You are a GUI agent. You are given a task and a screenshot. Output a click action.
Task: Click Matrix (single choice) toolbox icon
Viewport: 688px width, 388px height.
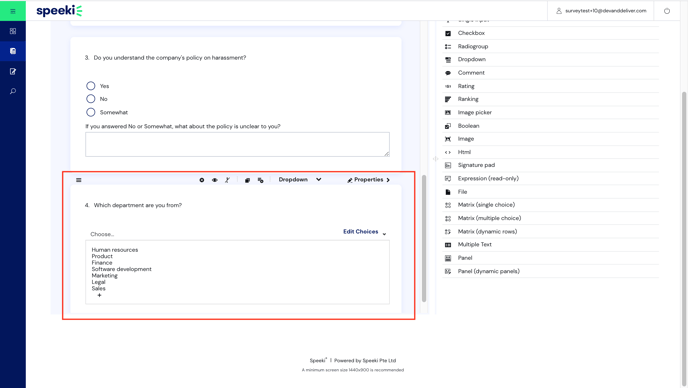coord(448,205)
